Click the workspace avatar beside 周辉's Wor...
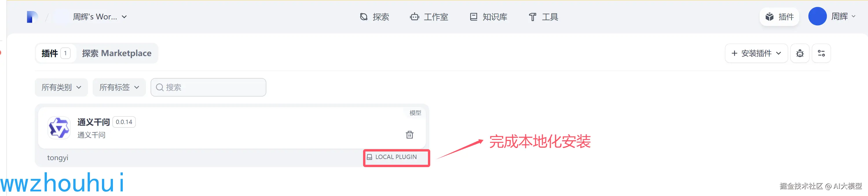 coord(61,17)
